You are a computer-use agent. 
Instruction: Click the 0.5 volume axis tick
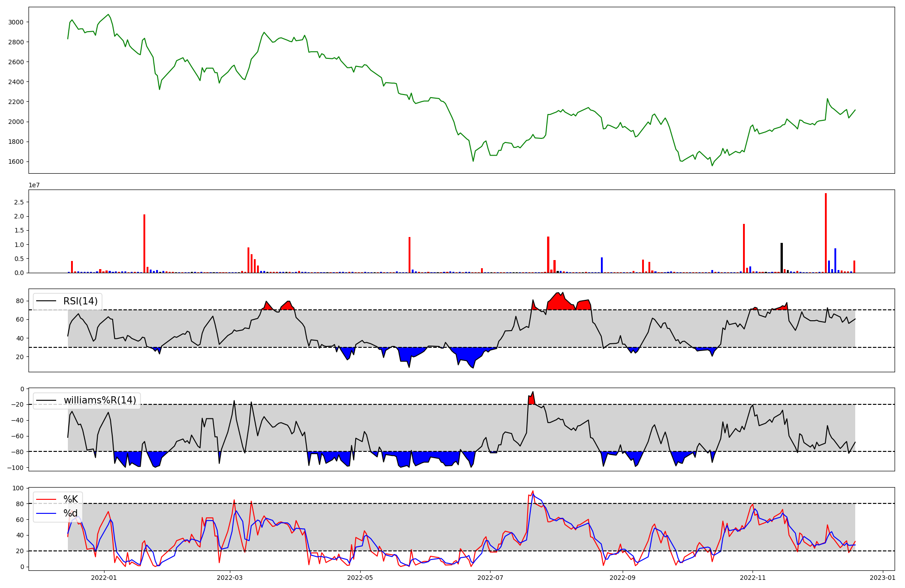point(19,259)
